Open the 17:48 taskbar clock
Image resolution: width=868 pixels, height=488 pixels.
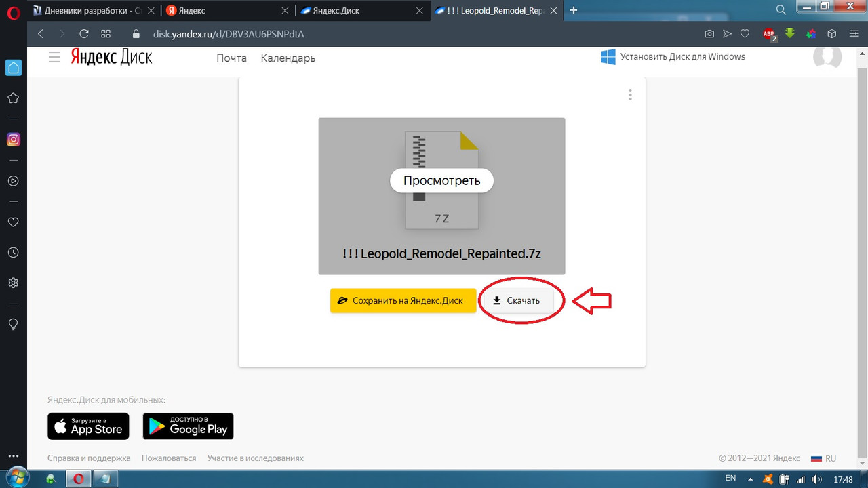[843, 479]
